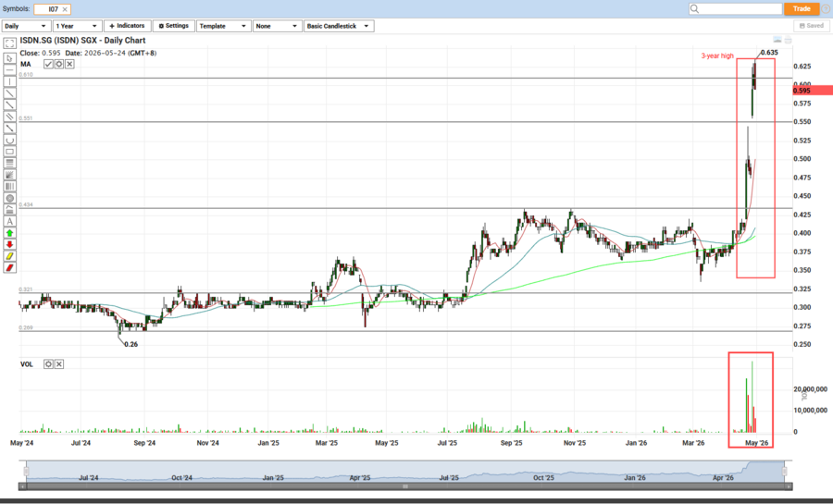Click the orange Trade button
Viewport: 833px width, 504px height.
[802, 8]
